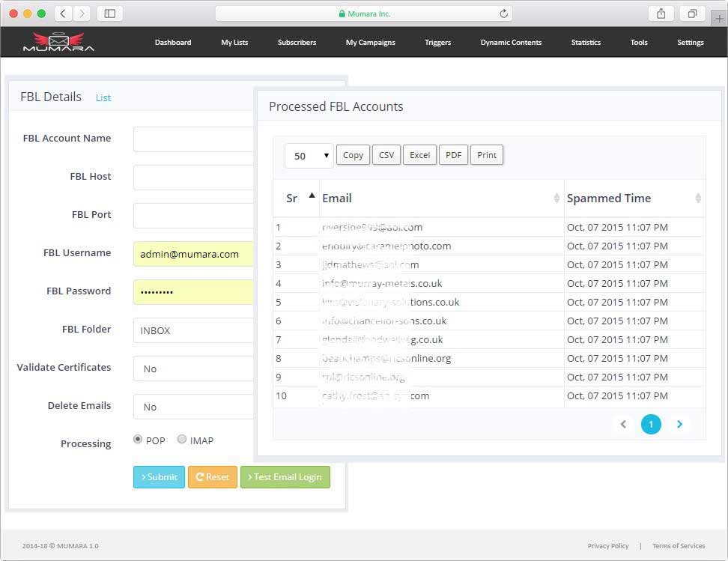Toggle the Spammed Time column sort arrows

pyautogui.click(x=699, y=198)
